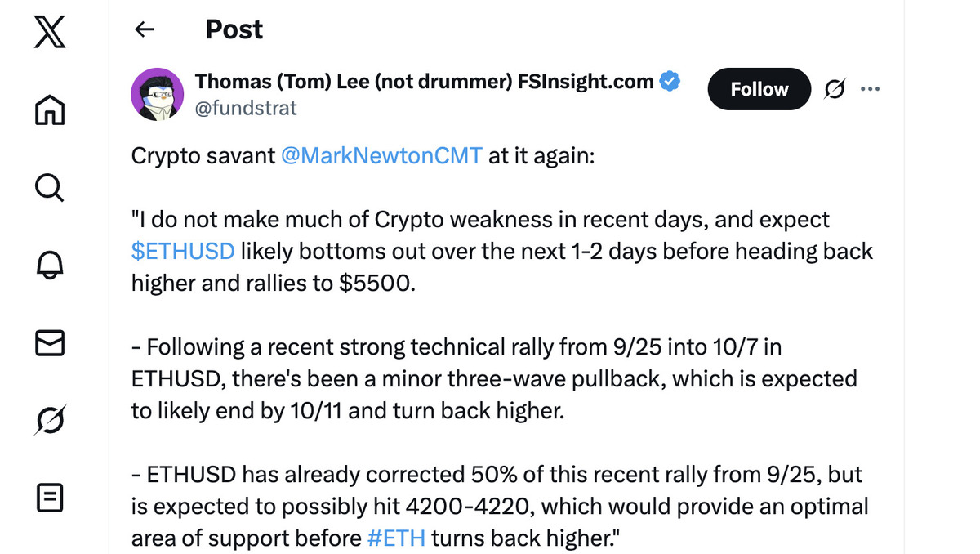
Task: Click the Grok icon beside Follow
Action: point(834,89)
